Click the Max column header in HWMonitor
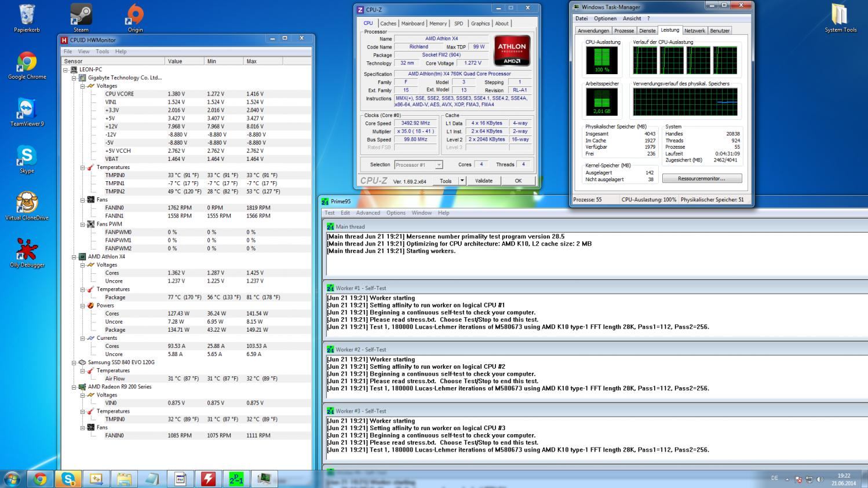Screen dimensions: 868x488 tap(263, 61)
